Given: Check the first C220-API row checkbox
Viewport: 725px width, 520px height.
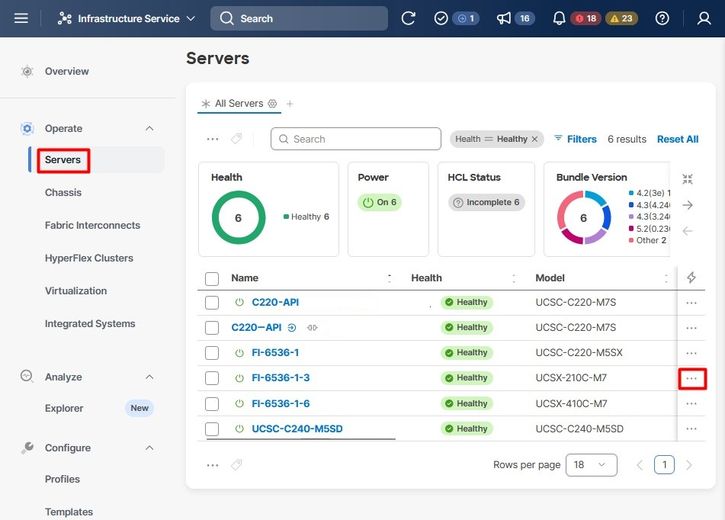Looking at the screenshot, I should (212, 303).
